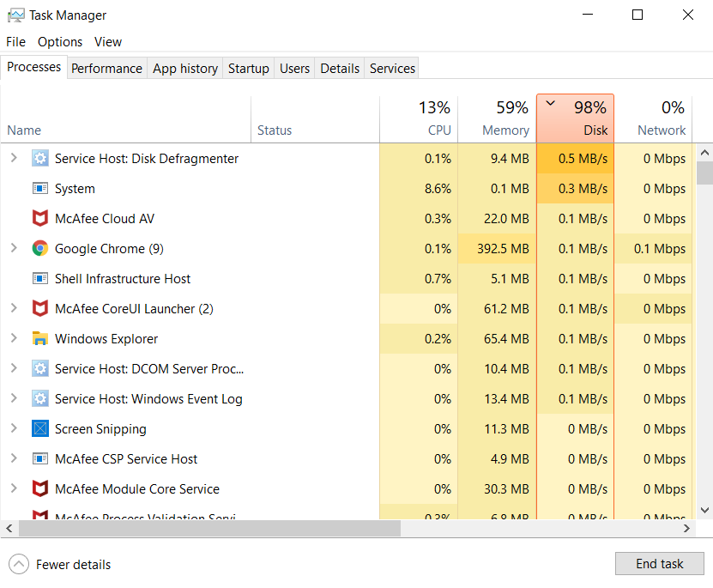Image resolution: width=713 pixels, height=588 pixels.
Task: Click the vertical scrollbar down arrow
Action: click(x=704, y=510)
